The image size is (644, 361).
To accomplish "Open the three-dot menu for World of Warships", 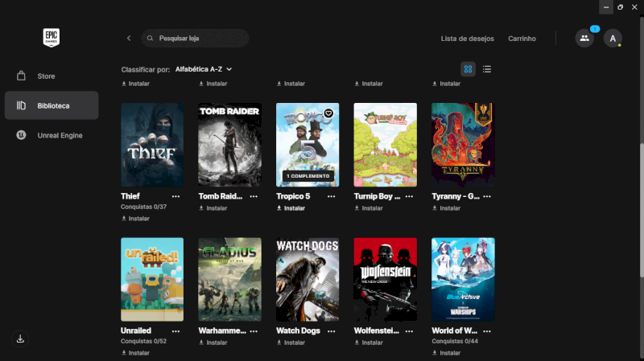I will (x=487, y=331).
